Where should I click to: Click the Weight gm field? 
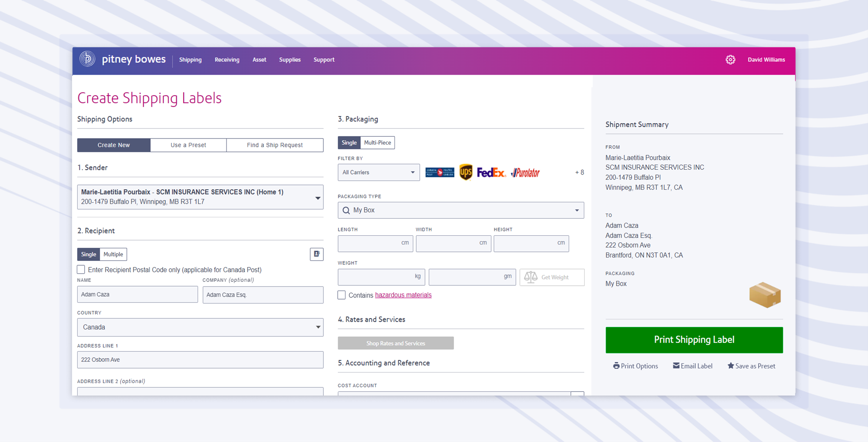(472, 277)
